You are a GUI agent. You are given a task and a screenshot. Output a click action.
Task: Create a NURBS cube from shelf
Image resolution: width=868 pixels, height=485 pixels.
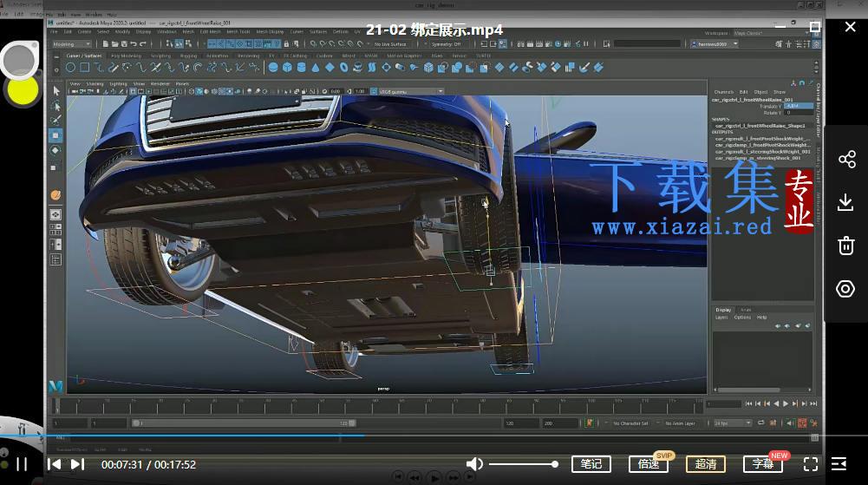287,68
